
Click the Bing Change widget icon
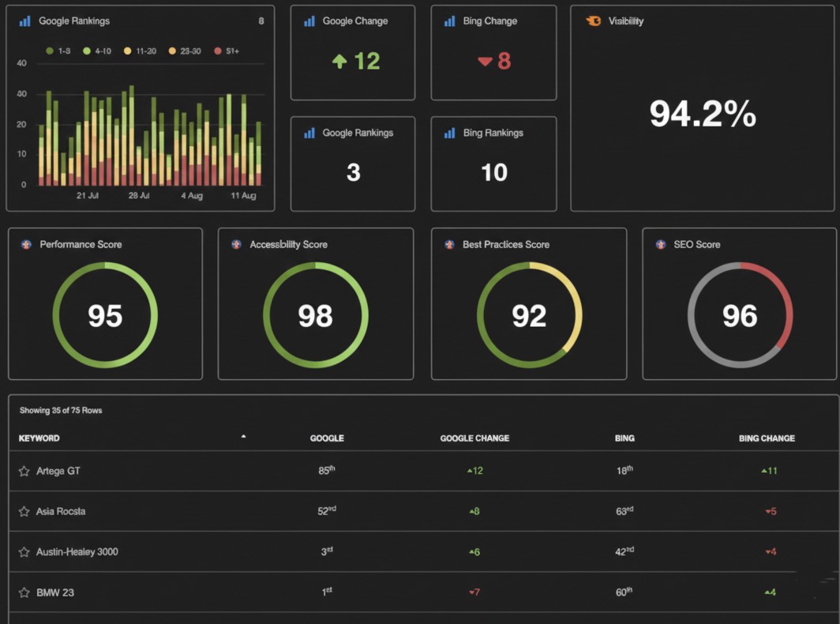tap(450, 21)
